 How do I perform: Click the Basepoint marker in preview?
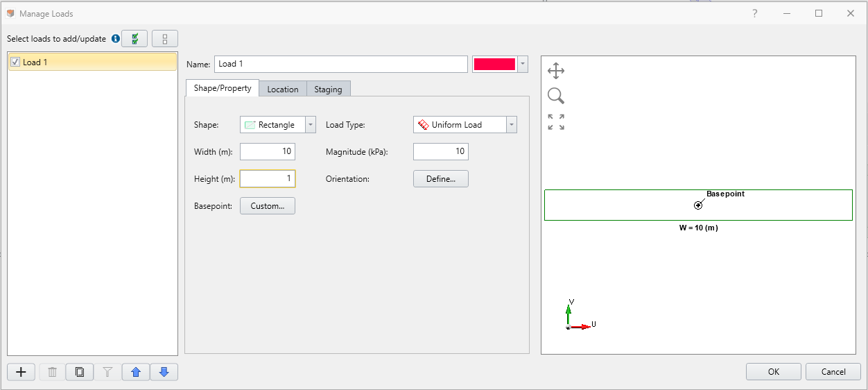[698, 205]
